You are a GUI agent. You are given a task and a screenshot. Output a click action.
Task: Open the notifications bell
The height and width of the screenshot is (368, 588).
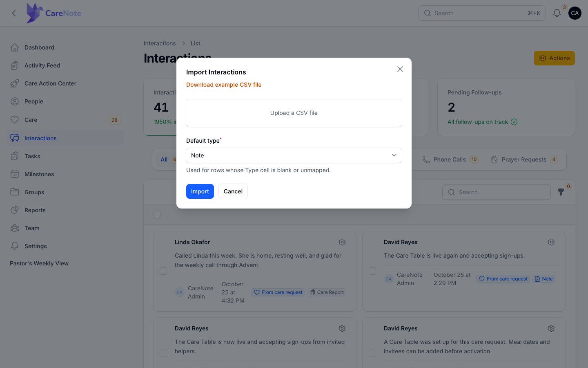pos(557,13)
